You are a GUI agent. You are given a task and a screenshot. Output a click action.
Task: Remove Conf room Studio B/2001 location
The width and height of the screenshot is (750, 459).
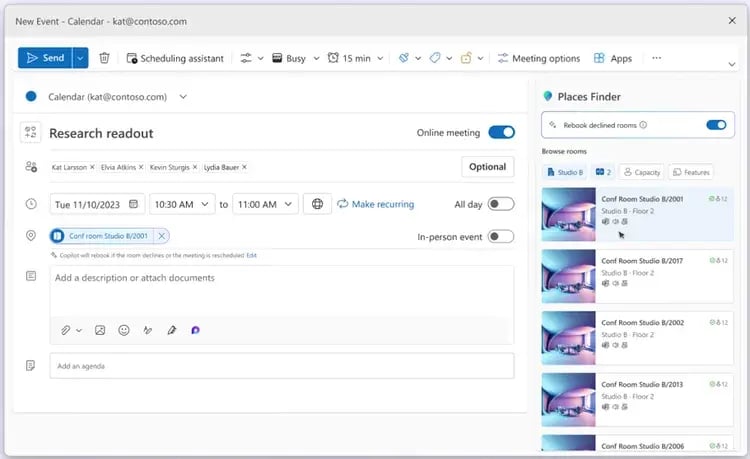[x=162, y=236]
